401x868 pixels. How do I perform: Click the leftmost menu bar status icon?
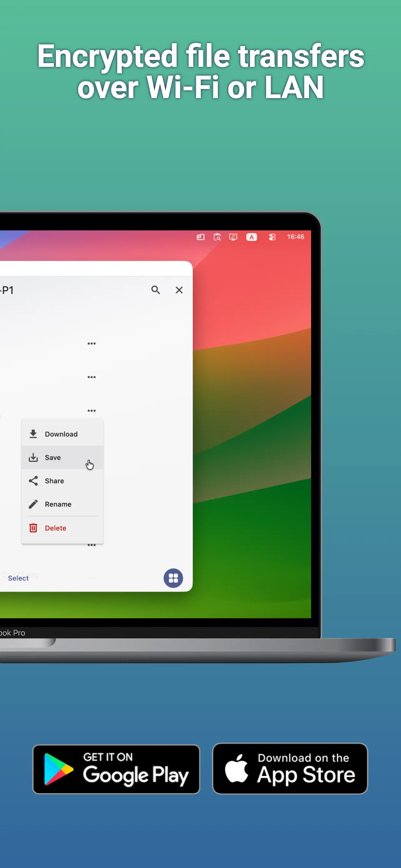(201, 237)
